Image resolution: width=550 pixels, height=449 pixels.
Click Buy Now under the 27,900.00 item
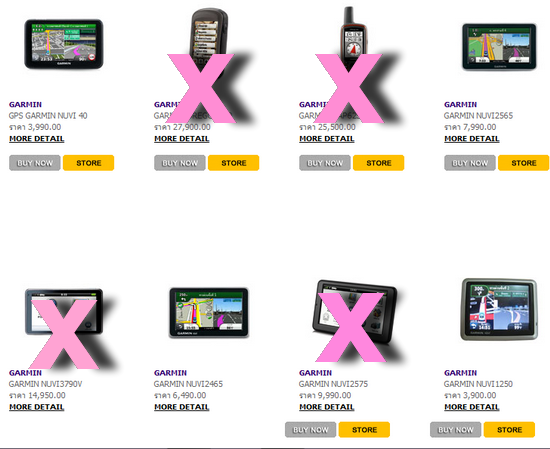click(180, 163)
